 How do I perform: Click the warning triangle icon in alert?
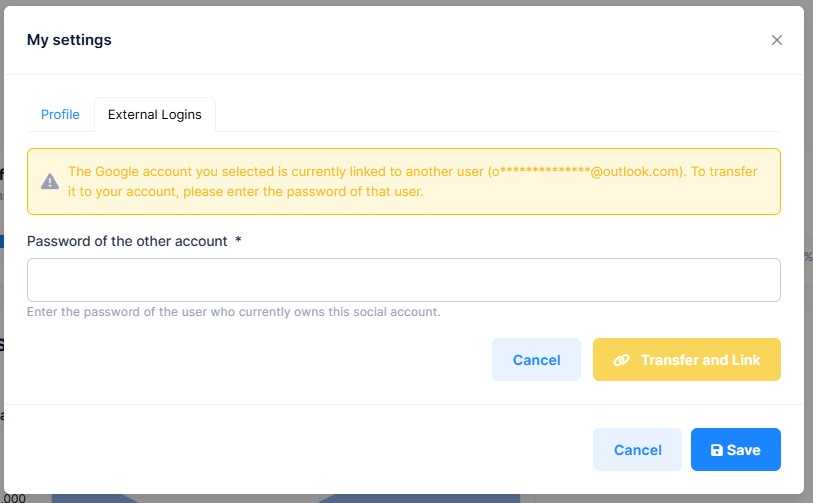[50, 181]
